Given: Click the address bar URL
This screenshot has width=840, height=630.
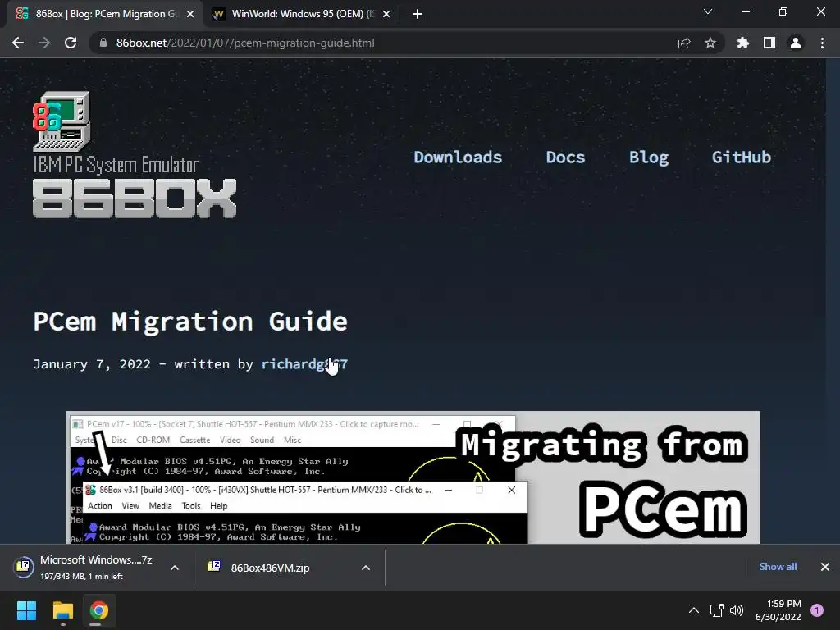Looking at the screenshot, I should pos(245,43).
